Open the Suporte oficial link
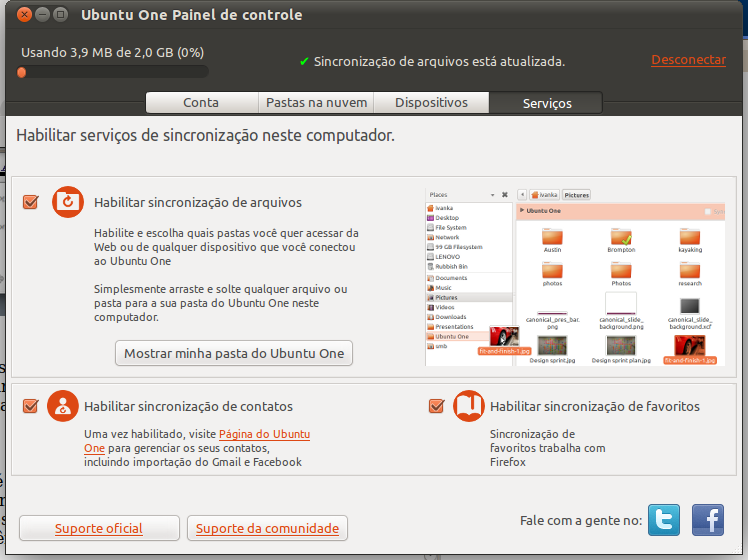The image size is (748, 560). pos(99,528)
